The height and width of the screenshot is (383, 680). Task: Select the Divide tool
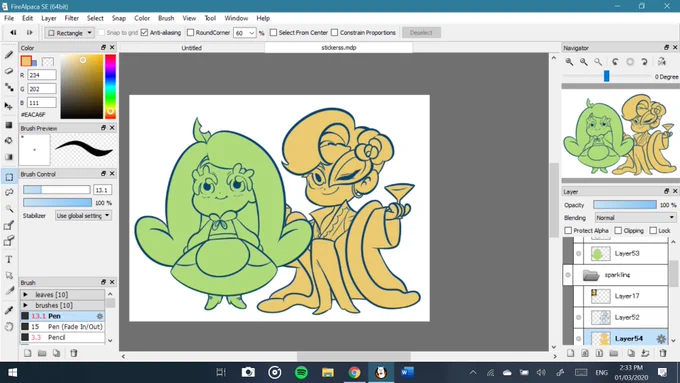pos(9,291)
